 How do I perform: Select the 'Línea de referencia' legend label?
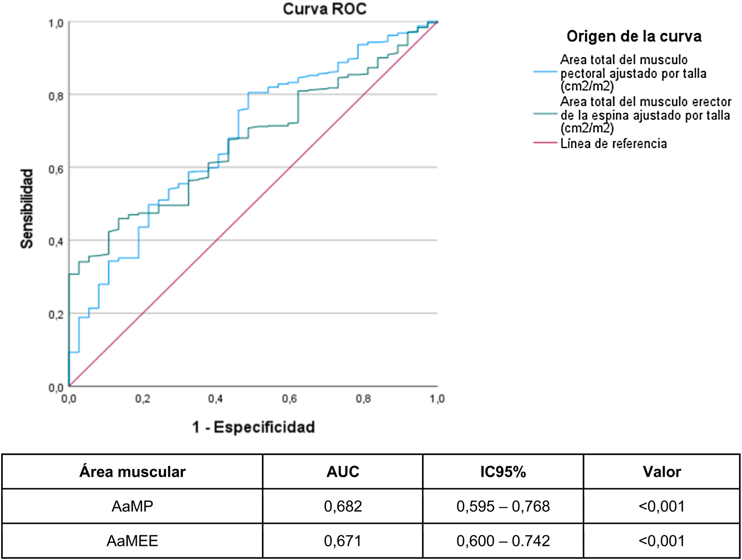pyautogui.click(x=614, y=143)
